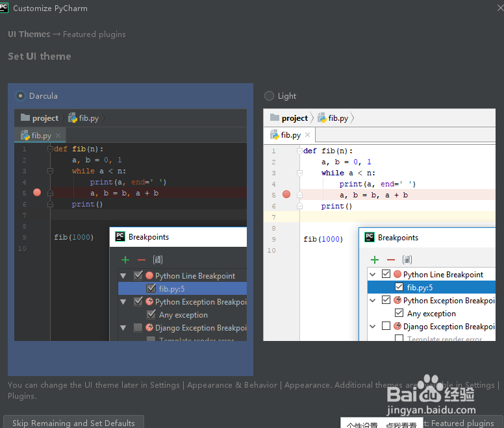The height and width of the screenshot is (428, 504).
Task: Click Python Exception Breakpoint lightning icon in Light
Action: 397,300
